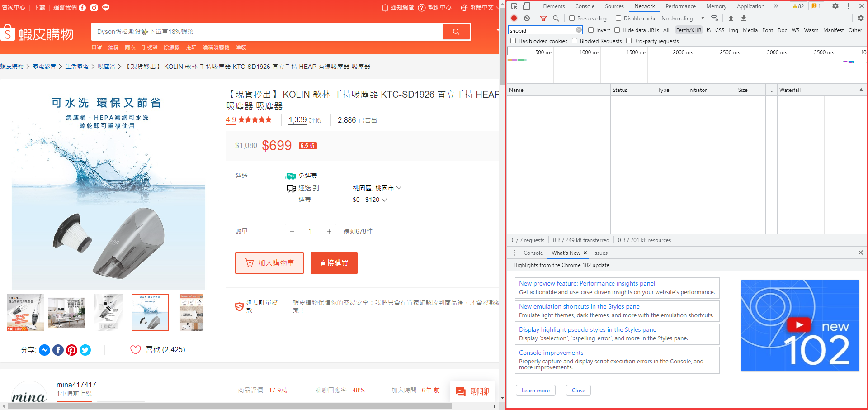Viewport: 868px width, 410px height.
Task: Click the Learn more button
Action: point(535,391)
